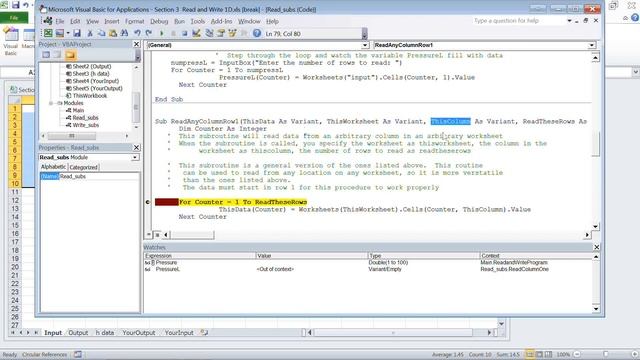Open the ReadAnyColumnRow1 procedure dropdown
This screenshot has height=360, width=640.
click(592, 45)
